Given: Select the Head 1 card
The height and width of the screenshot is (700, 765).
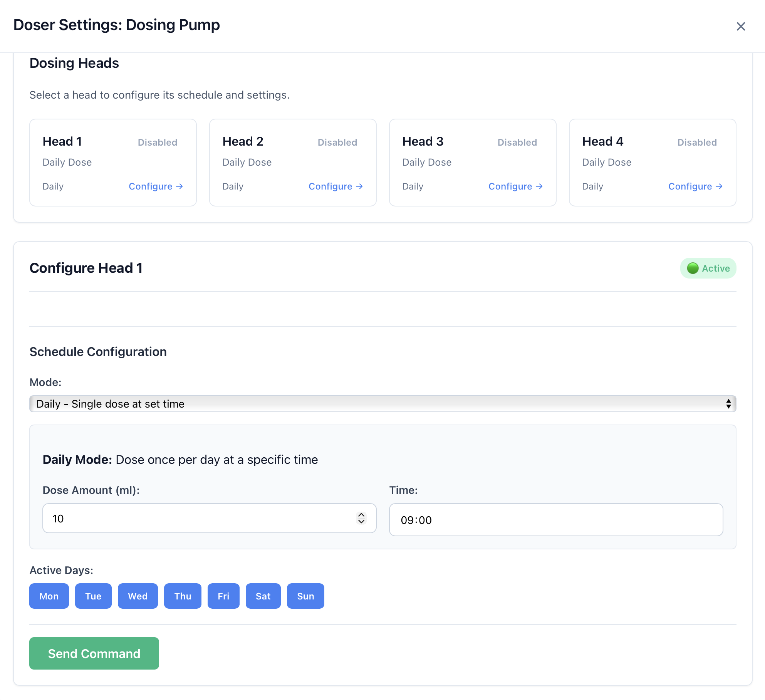Looking at the screenshot, I should [x=113, y=163].
